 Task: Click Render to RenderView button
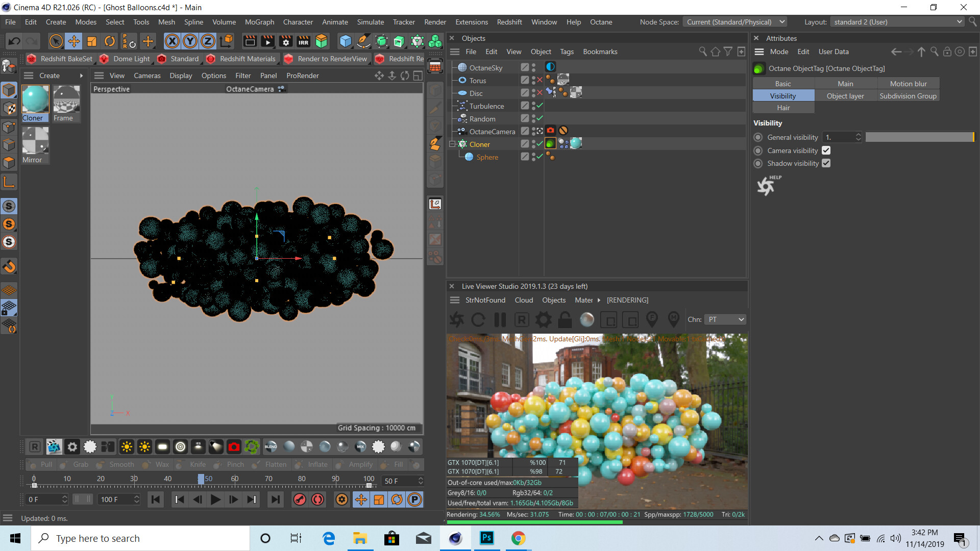coord(326,59)
